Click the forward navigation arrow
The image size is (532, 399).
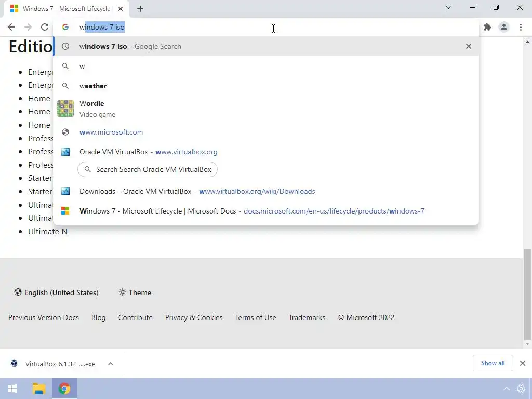click(x=28, y=27)
